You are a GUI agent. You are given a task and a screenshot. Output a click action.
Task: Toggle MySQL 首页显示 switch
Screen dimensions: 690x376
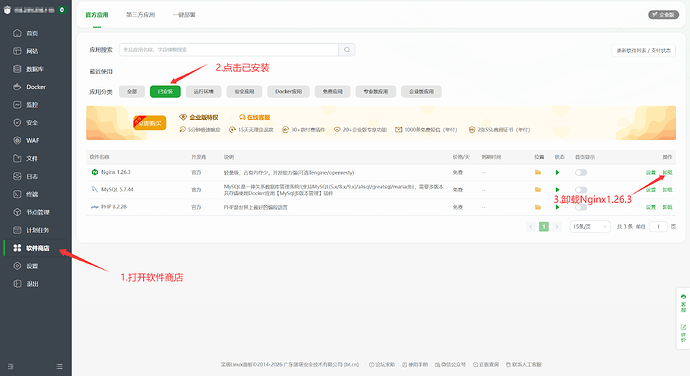581,190
